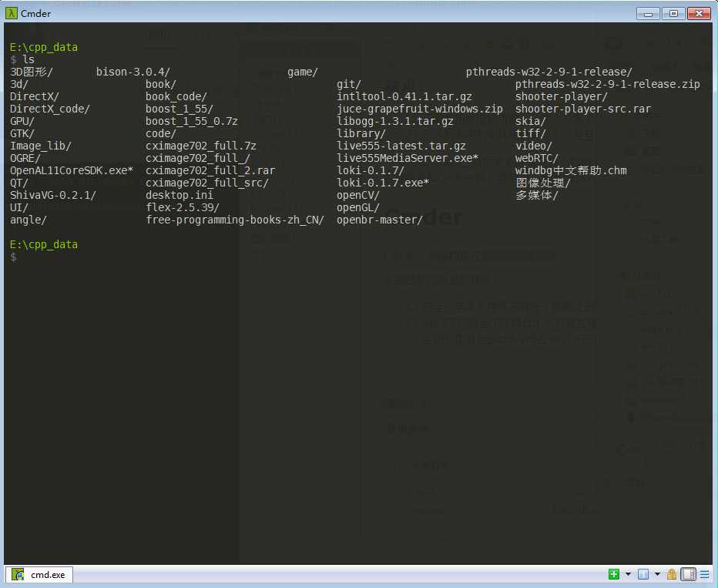This screenshot has height=588, width=718.
Task: Click the 'loki-0.1.7.exe*' entry
Action: coord(383,183)
